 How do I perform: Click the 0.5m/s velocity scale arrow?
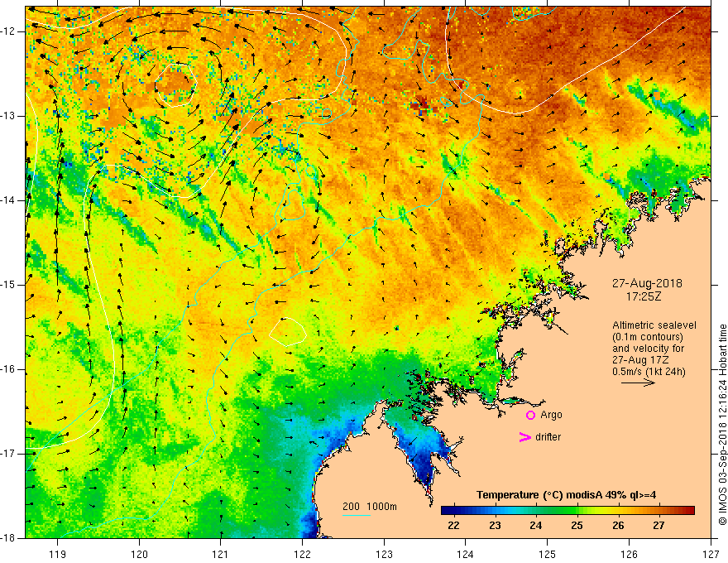638,383
